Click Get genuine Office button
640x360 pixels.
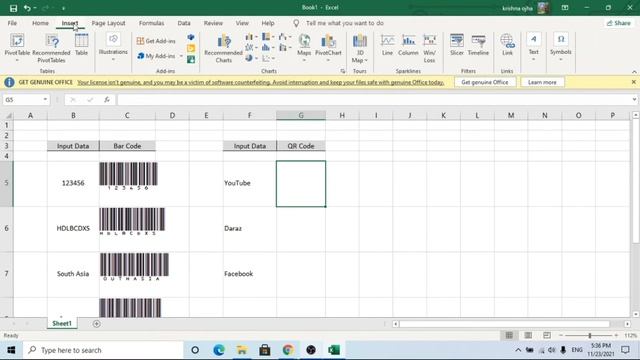[485, 82]
